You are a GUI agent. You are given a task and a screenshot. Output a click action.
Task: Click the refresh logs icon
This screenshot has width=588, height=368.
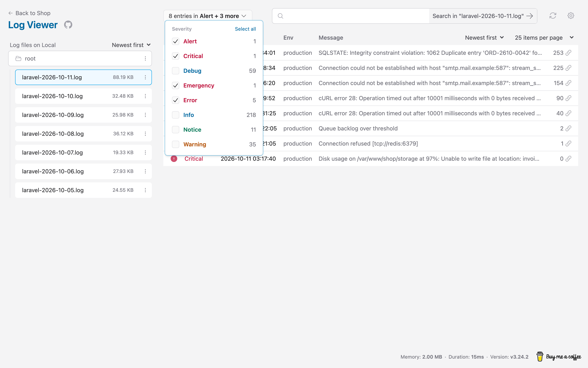(x=553, y=16)
